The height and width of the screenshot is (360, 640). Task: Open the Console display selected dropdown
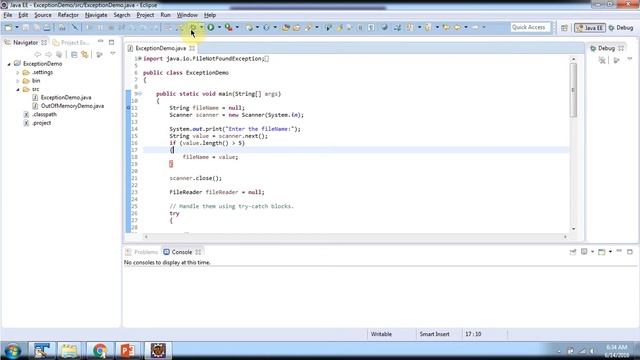[x=592, y=252]
